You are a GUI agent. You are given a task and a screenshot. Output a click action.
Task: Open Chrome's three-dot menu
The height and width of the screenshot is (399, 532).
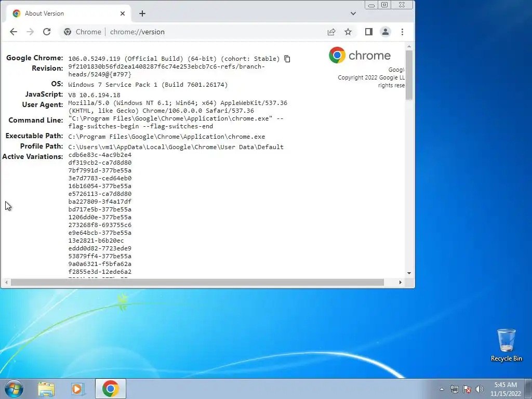pyautogui.click(x=403, y=32)
